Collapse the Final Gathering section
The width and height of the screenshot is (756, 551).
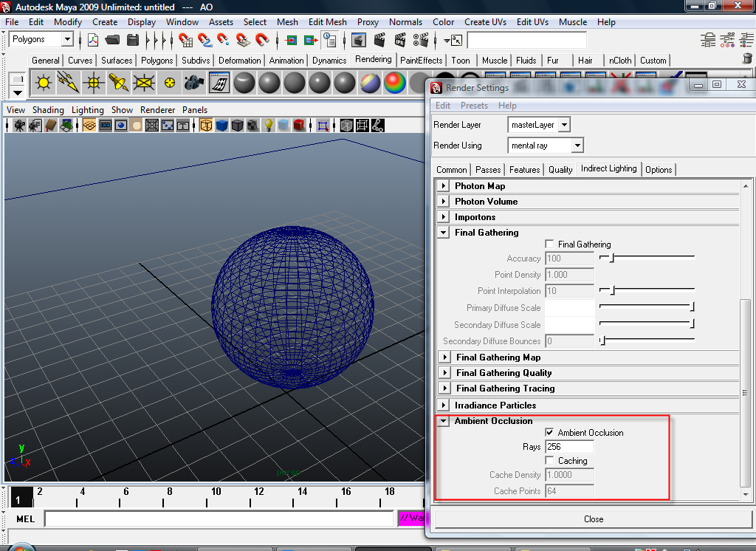(443, 232)
